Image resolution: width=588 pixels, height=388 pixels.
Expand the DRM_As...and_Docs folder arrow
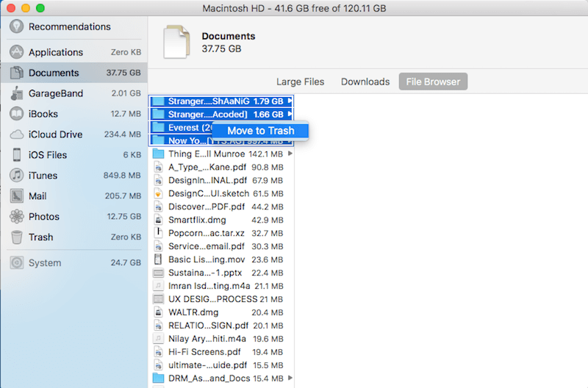tap(290, 378)
